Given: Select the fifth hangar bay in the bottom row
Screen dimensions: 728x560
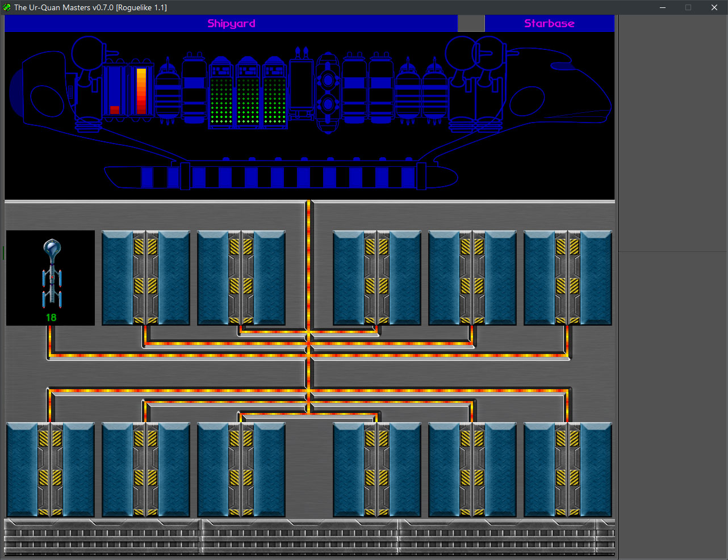Looking at the screenshot, I should click(472, 470).
